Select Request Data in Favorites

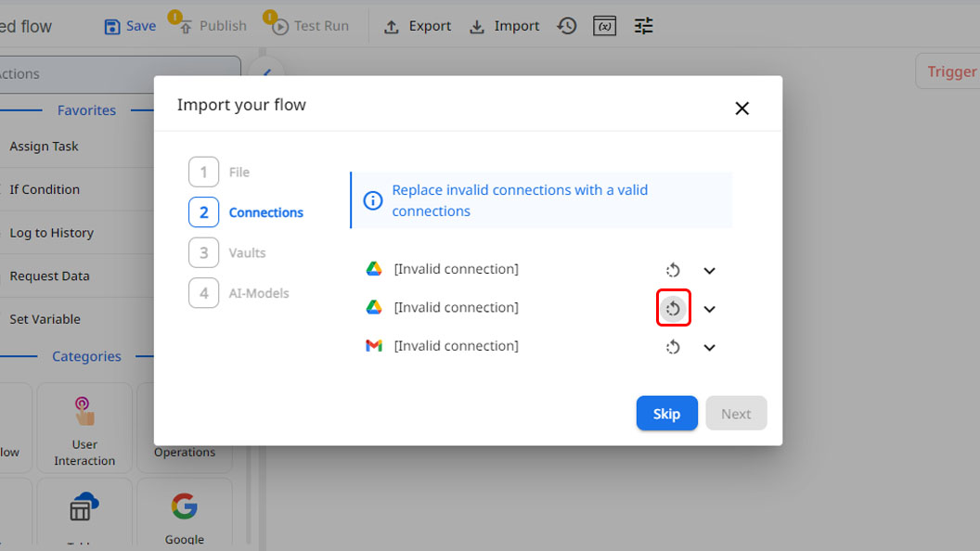[x=49, y=276]
